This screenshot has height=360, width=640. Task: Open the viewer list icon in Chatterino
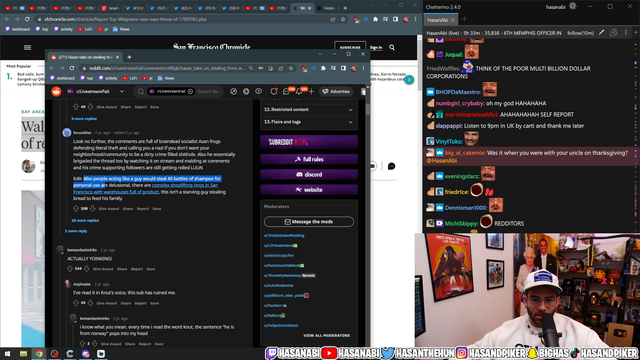pos(613,33)
